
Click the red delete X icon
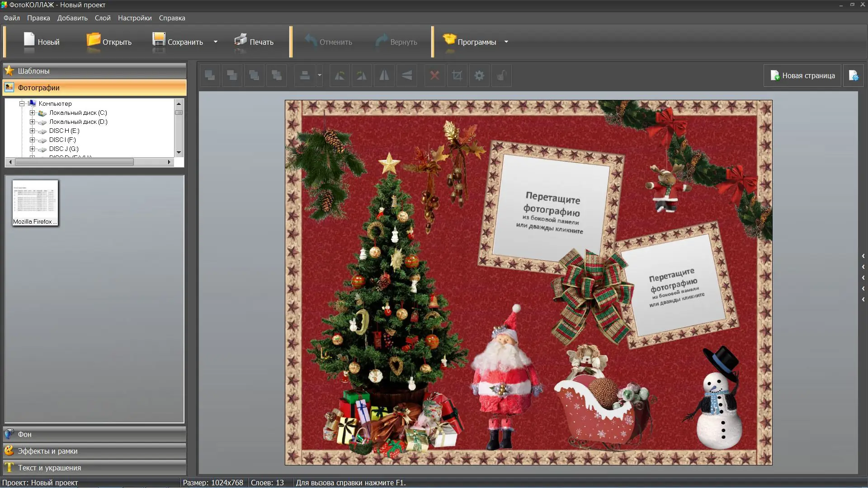[x=434, y=75]
